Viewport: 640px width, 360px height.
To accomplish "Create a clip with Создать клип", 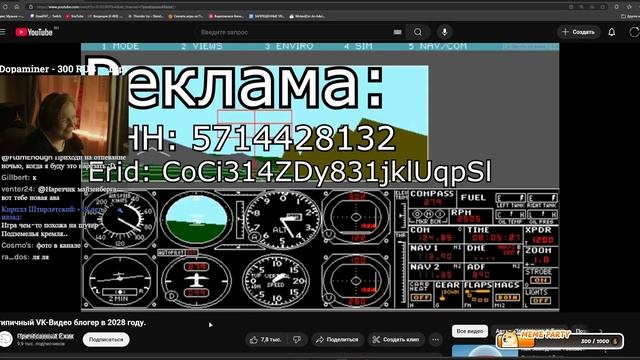I will 396,339.
